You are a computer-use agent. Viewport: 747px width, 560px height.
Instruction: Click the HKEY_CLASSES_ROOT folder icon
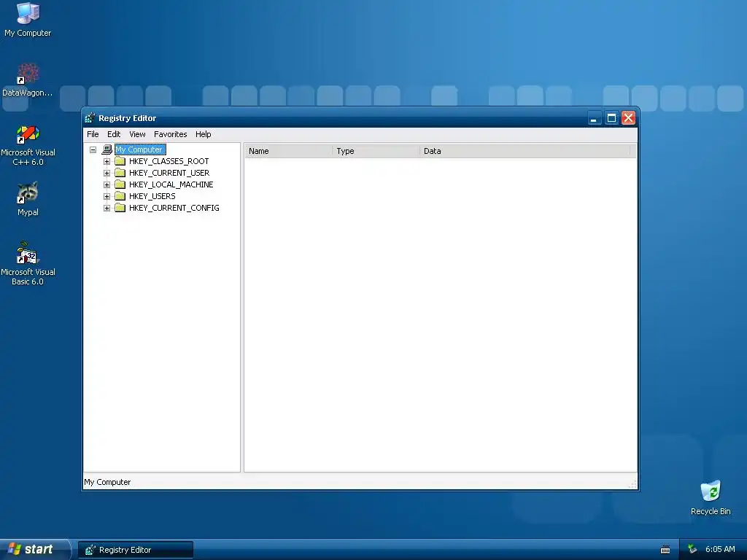pos(120,161)
